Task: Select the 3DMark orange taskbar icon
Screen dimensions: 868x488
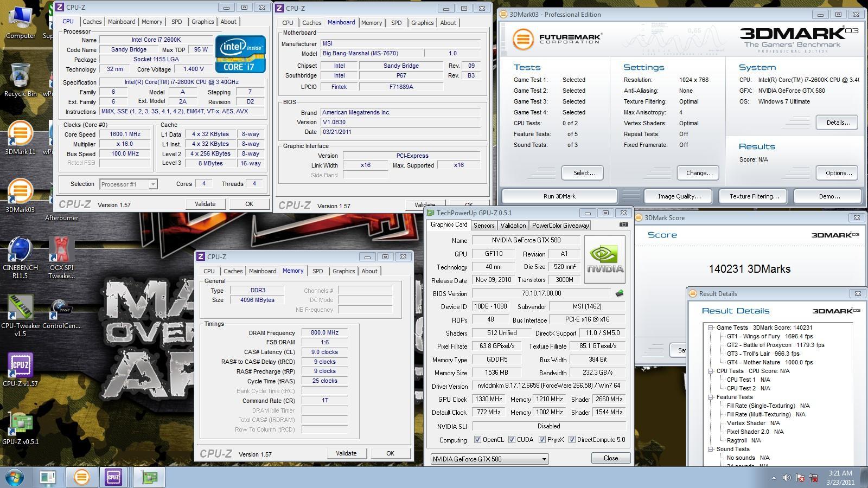Action: (x=81, y=477)
